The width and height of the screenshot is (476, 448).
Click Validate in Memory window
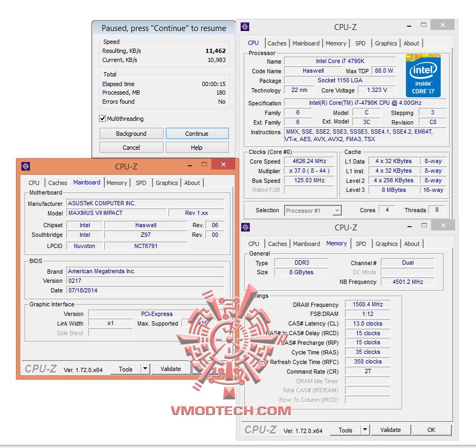click(390, 430)
